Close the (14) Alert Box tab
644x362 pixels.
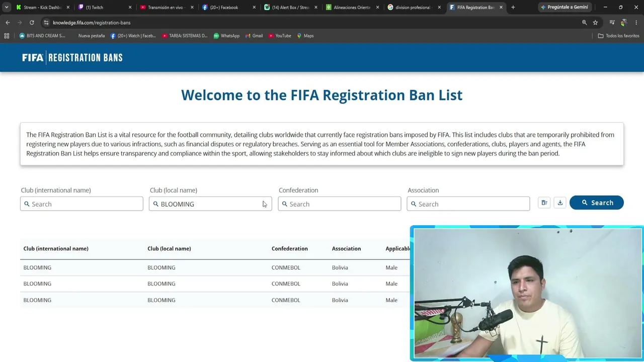click(315, 8)
